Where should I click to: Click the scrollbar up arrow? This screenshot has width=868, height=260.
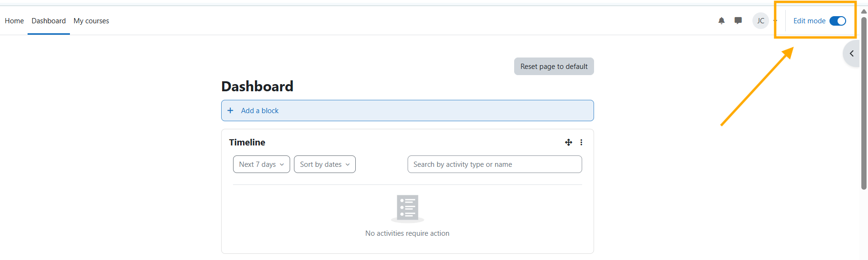(x=864, y=11)
